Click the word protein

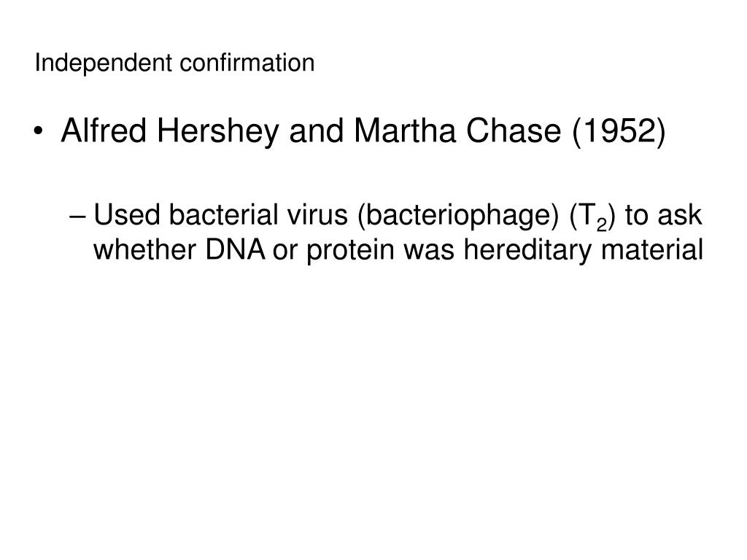tap(351, 251)
